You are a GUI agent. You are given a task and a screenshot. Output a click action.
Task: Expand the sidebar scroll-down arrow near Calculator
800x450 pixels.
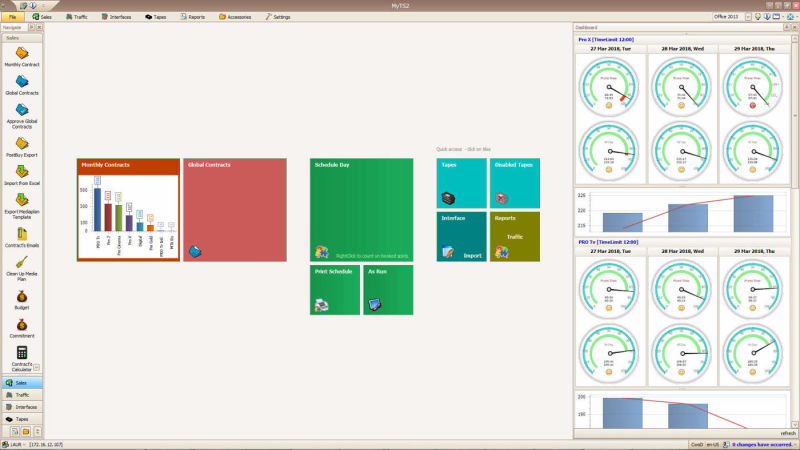click(x=37, y=366)
